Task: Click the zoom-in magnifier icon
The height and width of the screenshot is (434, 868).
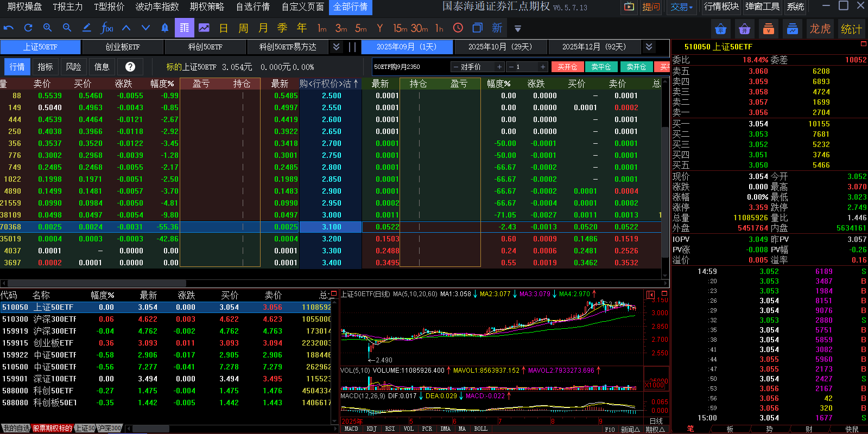Action: pyautogui.click(x=48, y=28)
